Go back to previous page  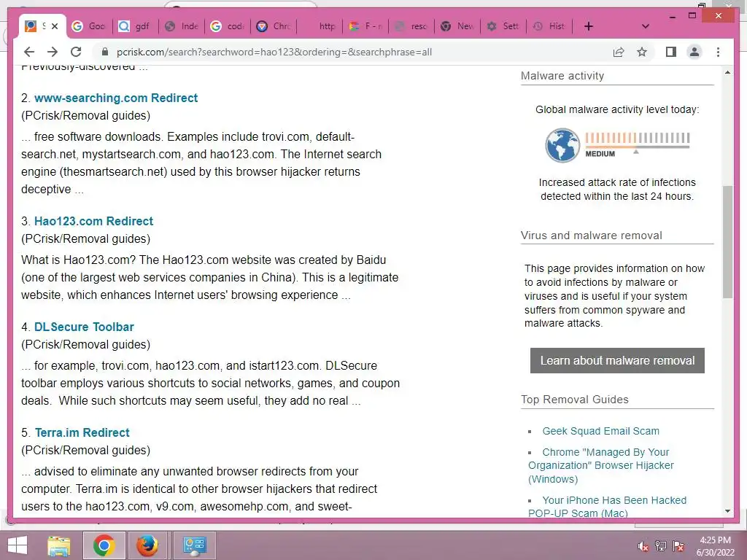pos(29,52)
